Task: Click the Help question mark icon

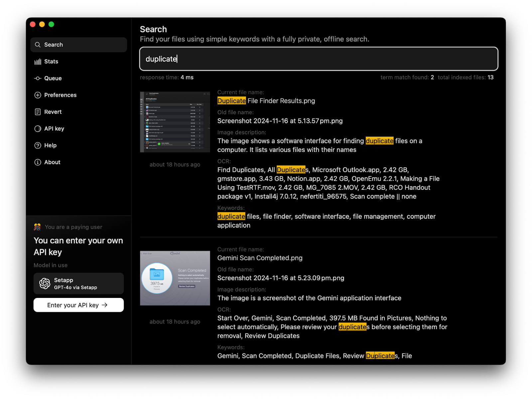Action: [x=38, y=145]
